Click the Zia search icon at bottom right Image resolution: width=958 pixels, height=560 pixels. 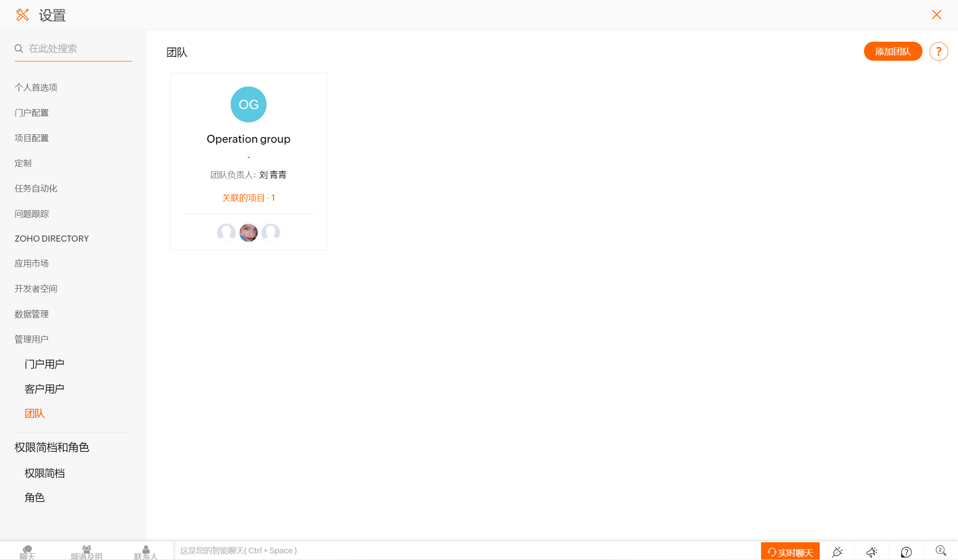[941, 551]
